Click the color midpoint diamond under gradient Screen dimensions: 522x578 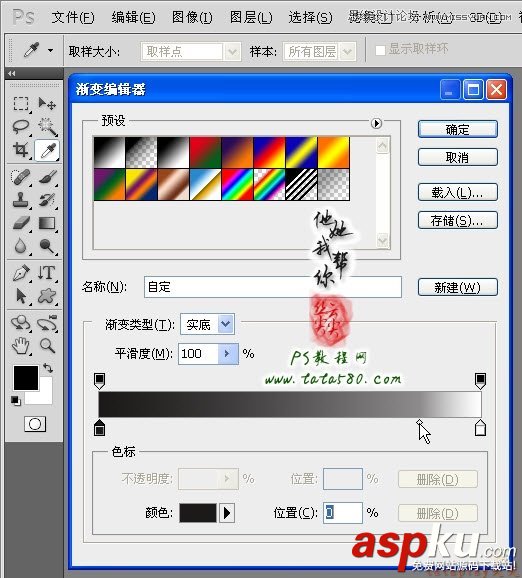point(419,422)
